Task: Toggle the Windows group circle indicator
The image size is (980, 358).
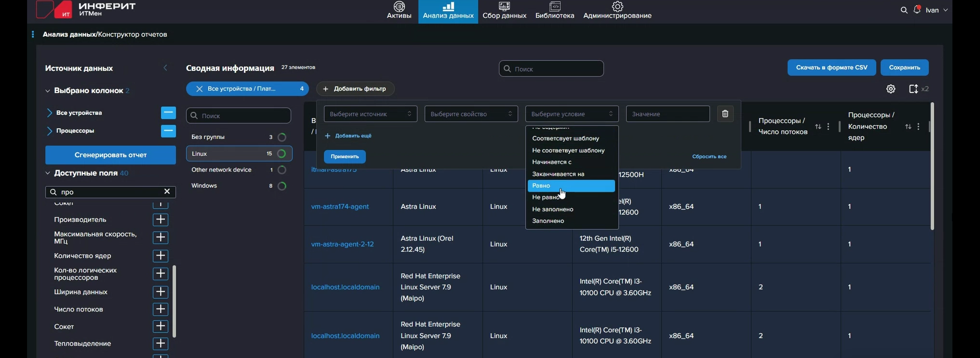Action: pos(281,186)
